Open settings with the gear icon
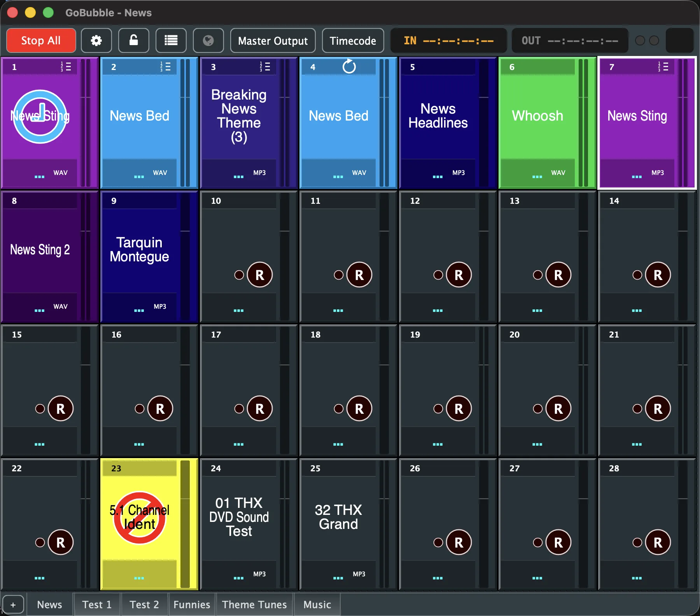700x616 pixels. pos(96,40)
